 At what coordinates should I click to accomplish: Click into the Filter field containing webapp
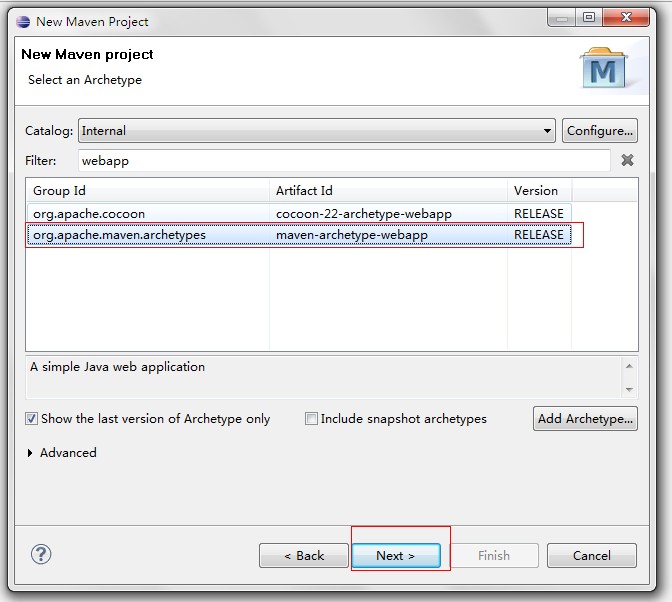pyautogui.click(x=344, y=161)
